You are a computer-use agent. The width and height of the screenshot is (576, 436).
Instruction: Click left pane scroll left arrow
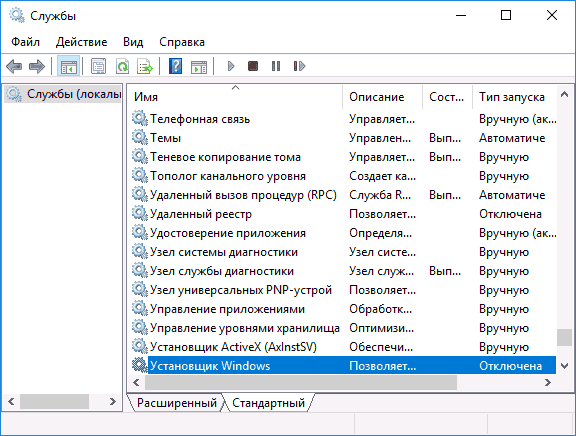tap(11, 401)
